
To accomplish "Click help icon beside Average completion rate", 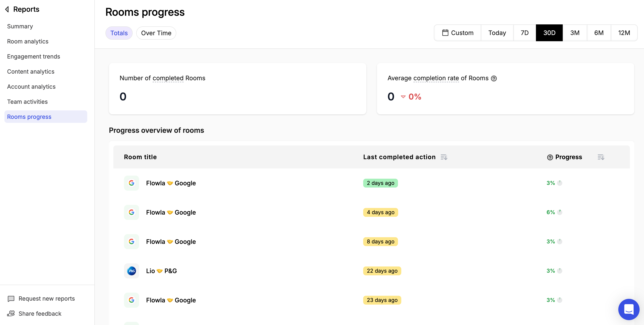I will [x=494, y=78].
